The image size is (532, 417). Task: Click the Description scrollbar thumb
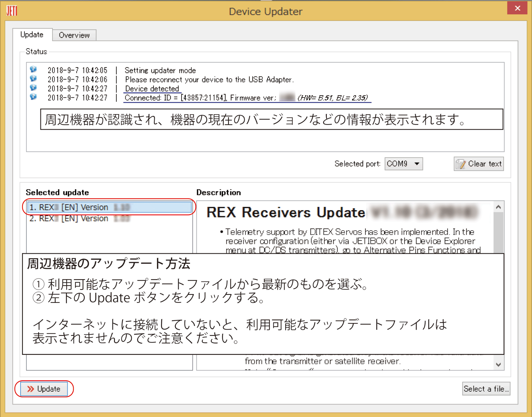pos(498,233)
